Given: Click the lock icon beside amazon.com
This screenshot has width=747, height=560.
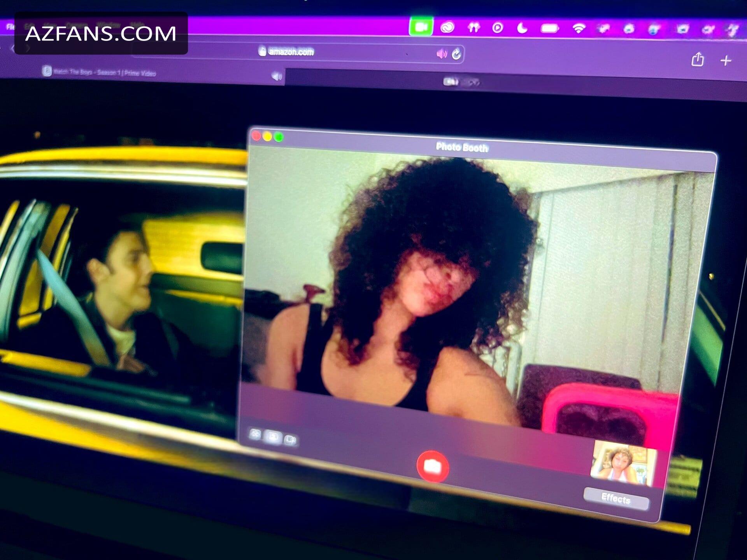Looking at the screenshot, I should pos(262,51).
